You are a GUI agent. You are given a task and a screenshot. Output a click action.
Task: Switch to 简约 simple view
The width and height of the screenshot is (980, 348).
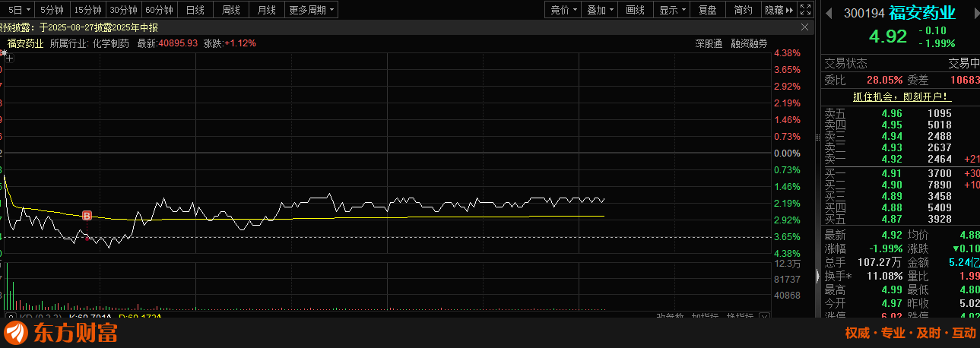(744, 10)
